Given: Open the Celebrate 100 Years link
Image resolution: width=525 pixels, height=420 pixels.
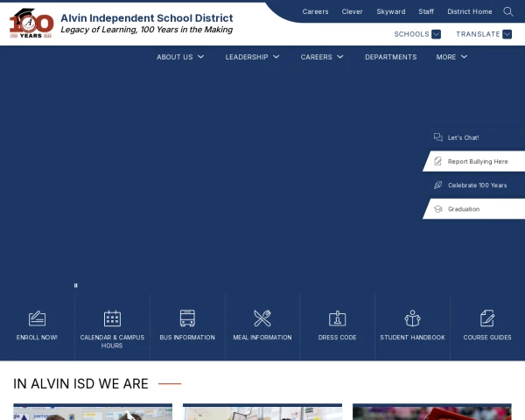Looking at the screenshot, I should click(477, 185).
